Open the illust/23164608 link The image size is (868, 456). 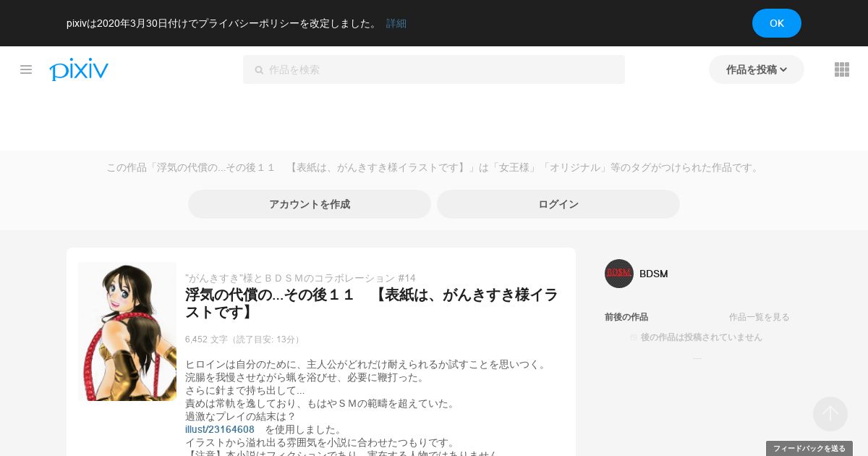[220, 429]
